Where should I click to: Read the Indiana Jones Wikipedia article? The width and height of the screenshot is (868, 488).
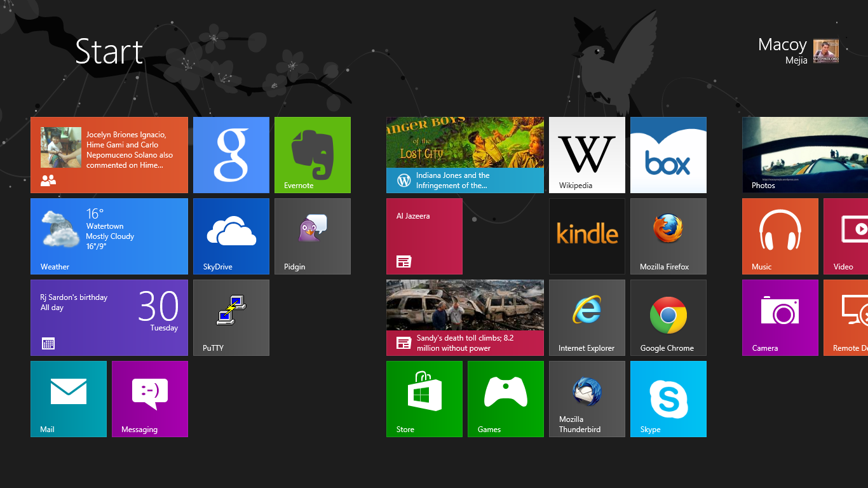465,154
